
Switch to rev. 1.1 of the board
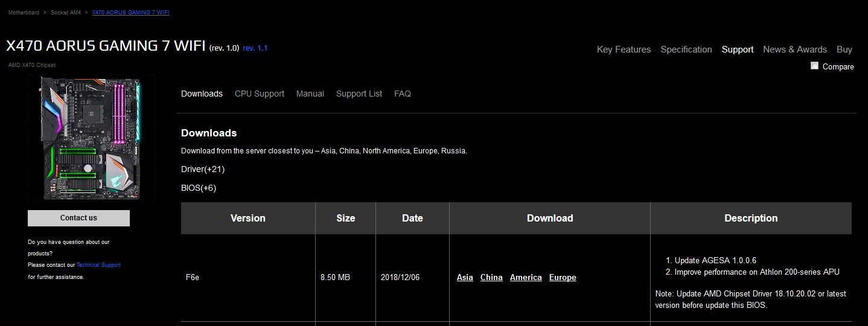point(255,48)
